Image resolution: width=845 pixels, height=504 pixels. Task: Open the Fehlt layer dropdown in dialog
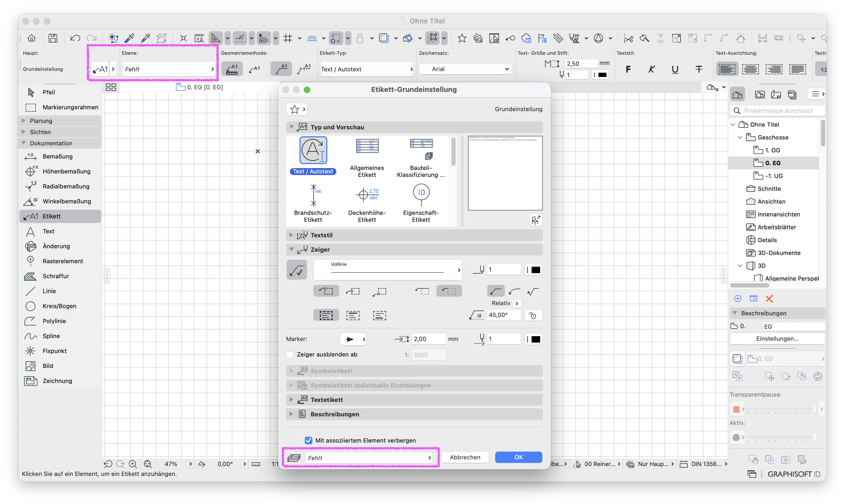(x=369, y=458)
